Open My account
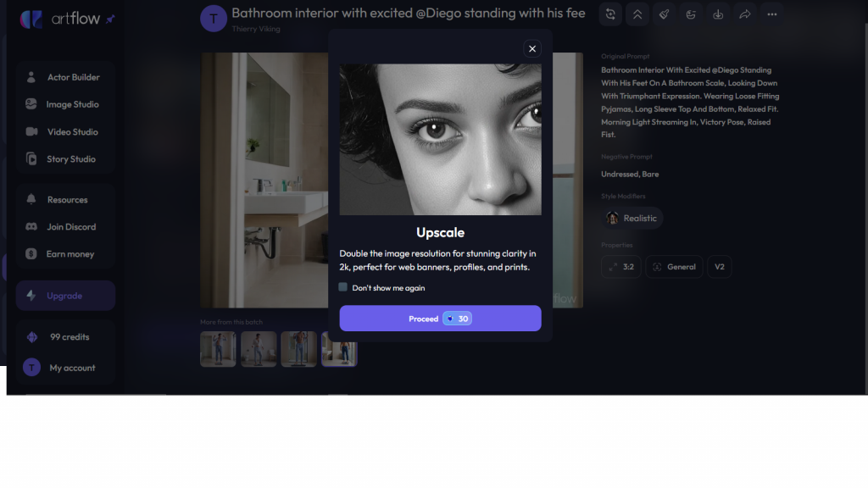The height and width of the screenshot is (488, 868). pos(65,368)
